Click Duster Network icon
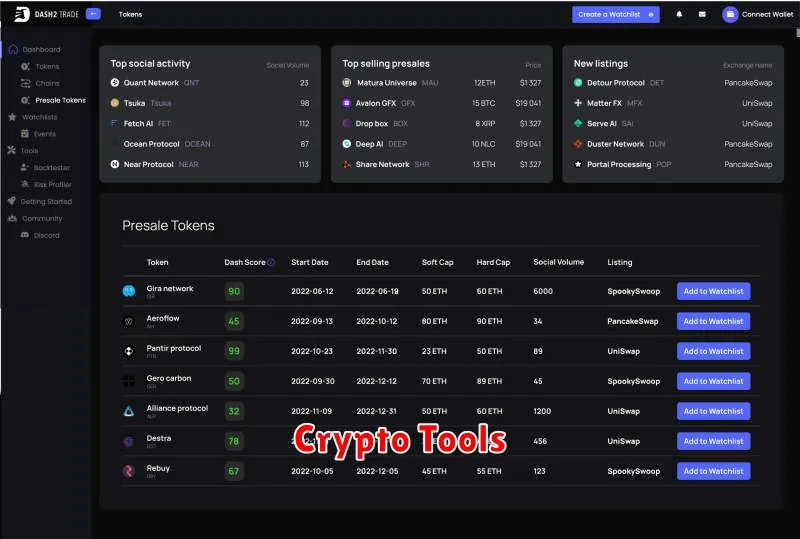 pyautogui.click(x=578, y=144)
